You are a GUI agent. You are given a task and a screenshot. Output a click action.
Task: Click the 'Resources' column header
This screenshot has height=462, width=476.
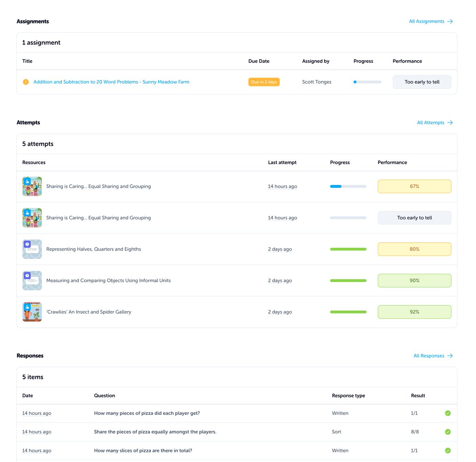click(x=34, y=163)
